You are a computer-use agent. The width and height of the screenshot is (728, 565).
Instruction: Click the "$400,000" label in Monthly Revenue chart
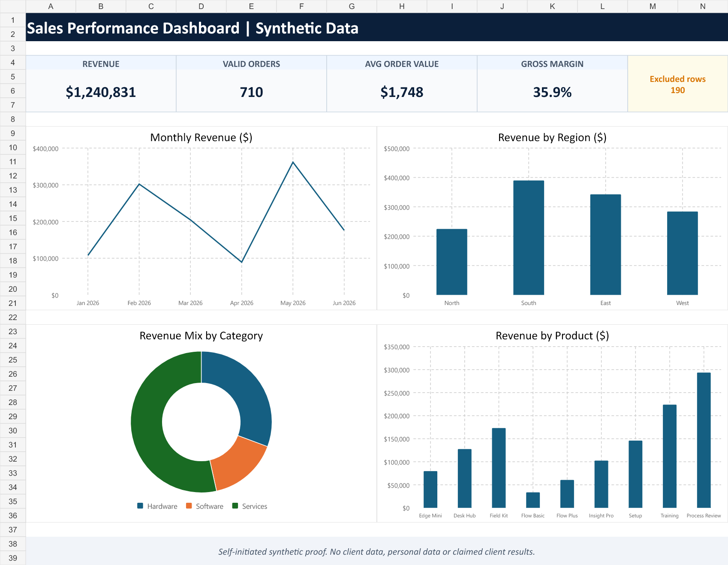[45, 149]
